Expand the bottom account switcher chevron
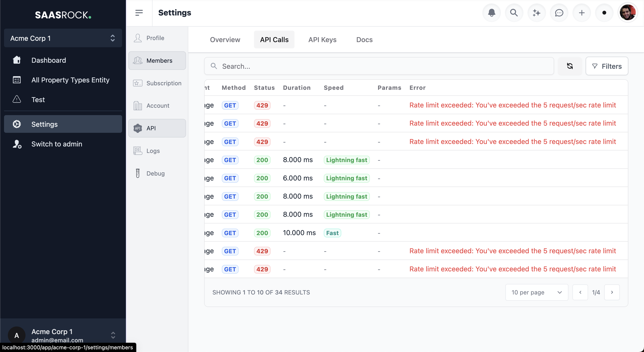The image size is (644, 352). [114, 335]
